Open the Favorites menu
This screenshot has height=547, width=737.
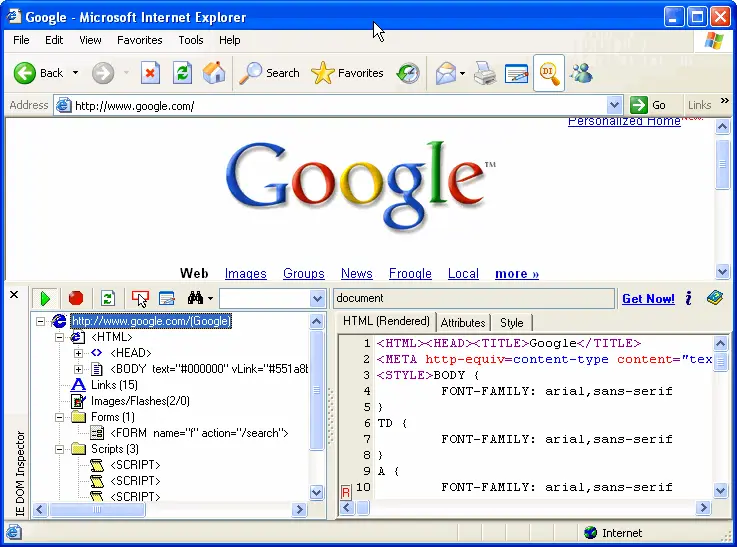click(x=139, y=40)
